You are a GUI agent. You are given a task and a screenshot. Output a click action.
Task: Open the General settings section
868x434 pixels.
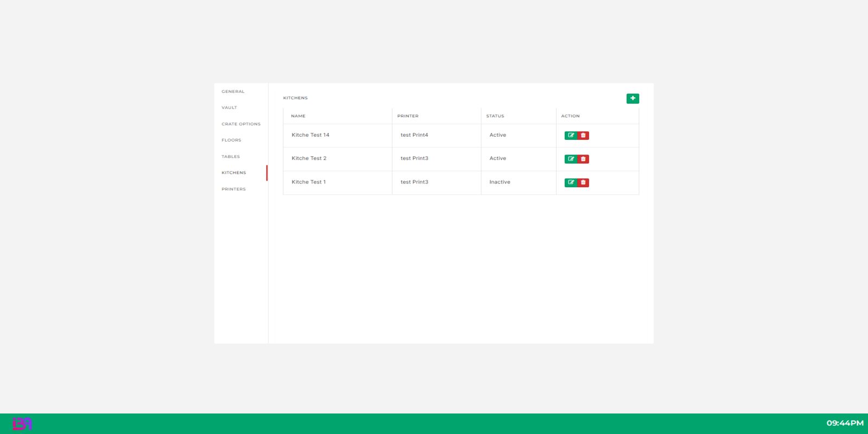pos(233,92)
